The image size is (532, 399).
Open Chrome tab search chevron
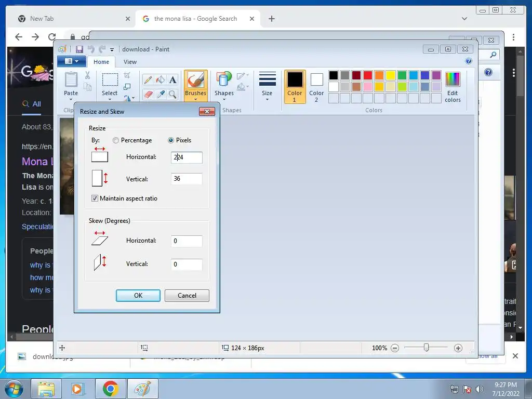(x=464, y=19)
